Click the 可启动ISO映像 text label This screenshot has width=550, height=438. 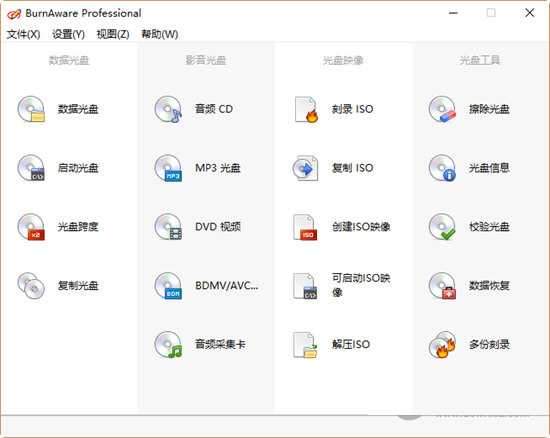coord(361,285)
